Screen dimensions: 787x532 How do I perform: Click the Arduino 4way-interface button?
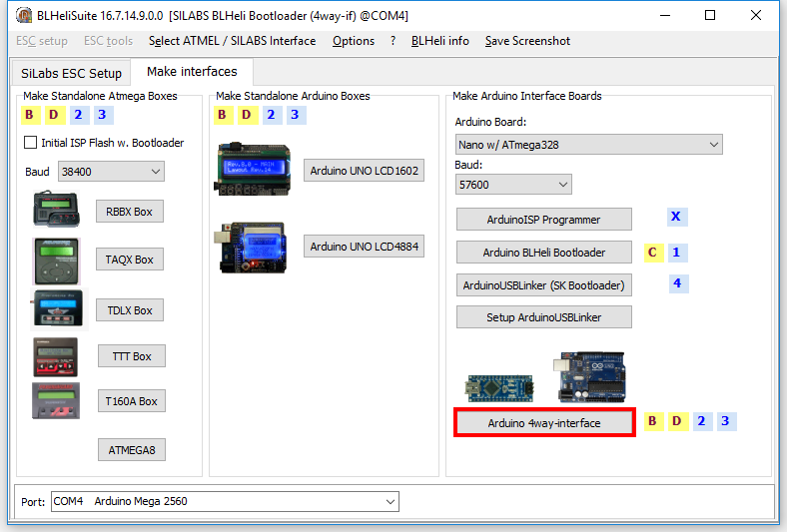point(544,423)
